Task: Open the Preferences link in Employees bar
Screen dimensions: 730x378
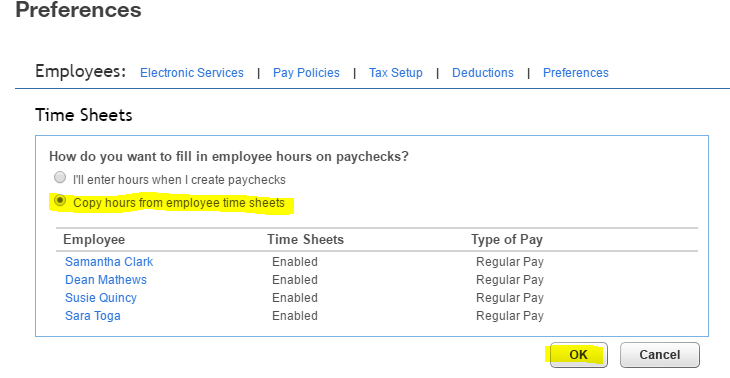Action: pos(576,73)
